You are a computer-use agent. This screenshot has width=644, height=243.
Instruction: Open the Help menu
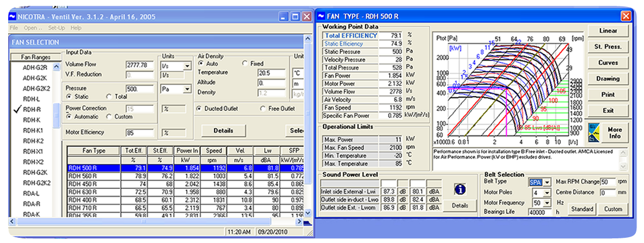coord(76,28)
